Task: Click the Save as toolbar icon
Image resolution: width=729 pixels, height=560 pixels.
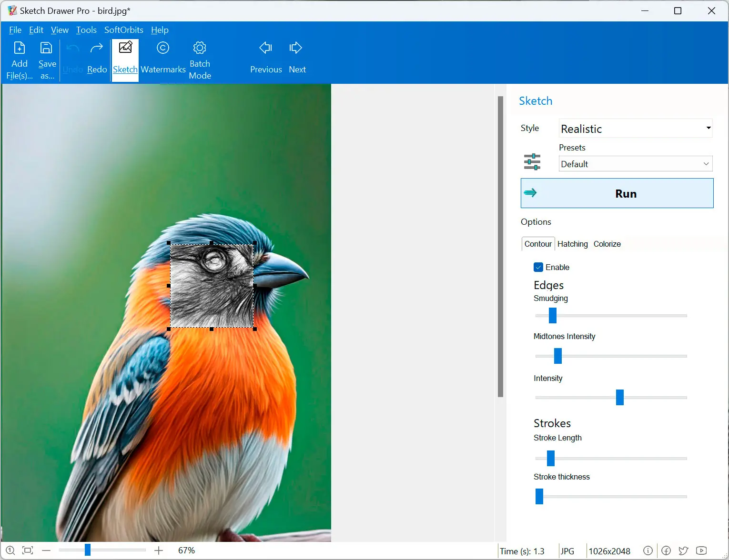Action: (x=47, y=48)
